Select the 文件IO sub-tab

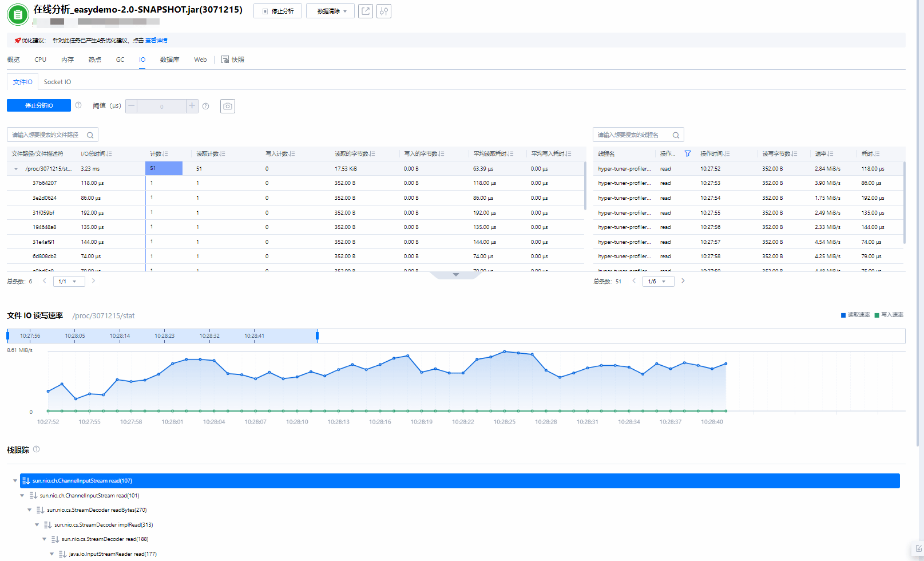pyautogui.click(x=22, y=82)
